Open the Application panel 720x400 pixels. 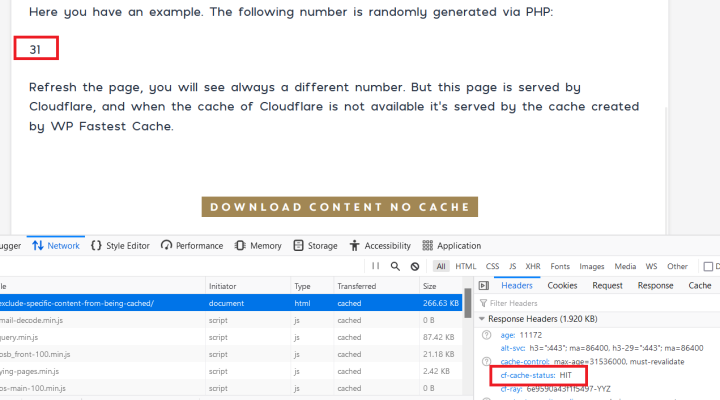point(451,246)
